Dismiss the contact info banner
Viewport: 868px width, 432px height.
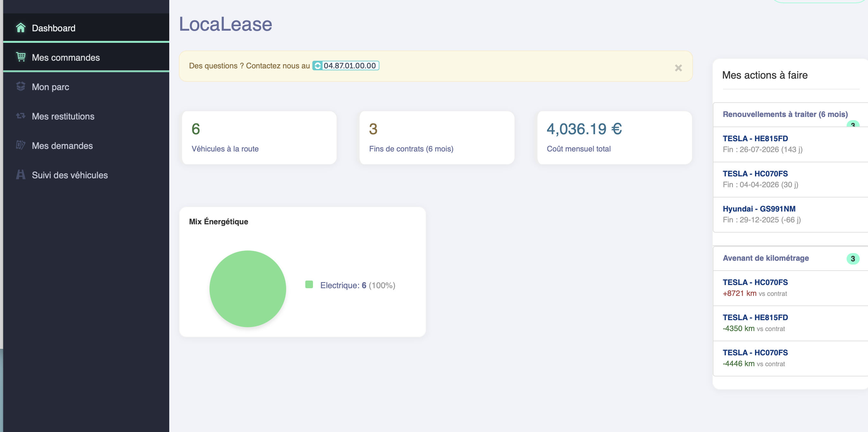[x=678, y=68]
